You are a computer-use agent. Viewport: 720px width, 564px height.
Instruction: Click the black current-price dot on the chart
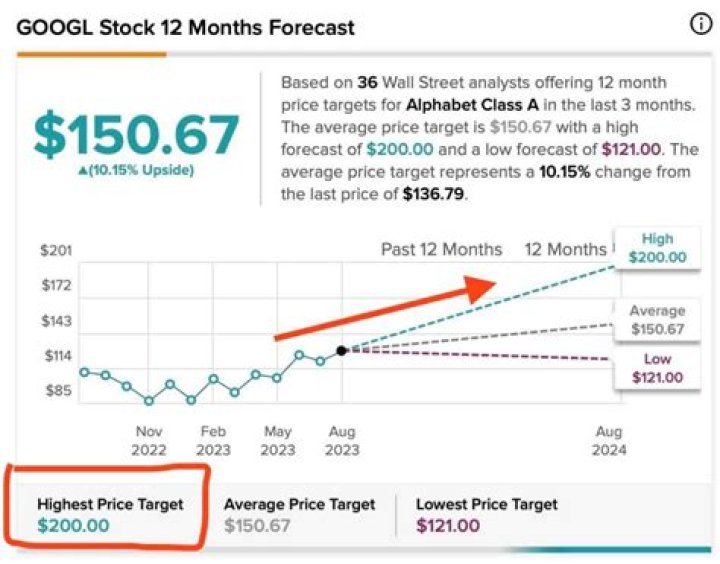pos(342,350)
